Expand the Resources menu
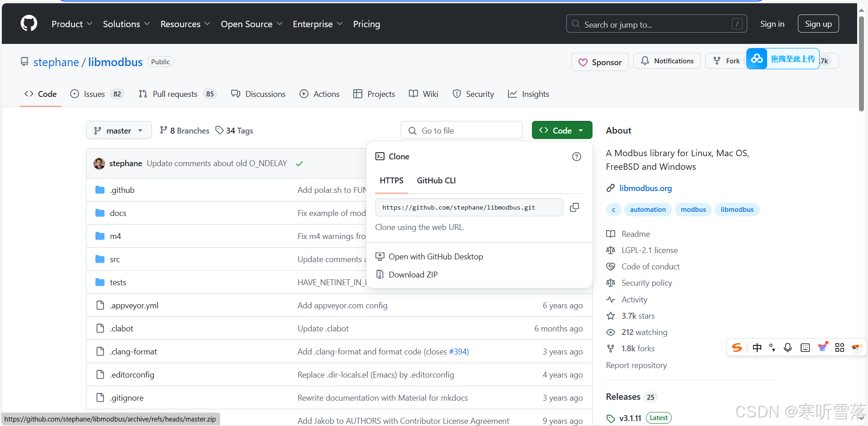The image size is (868, 426). 185,24
